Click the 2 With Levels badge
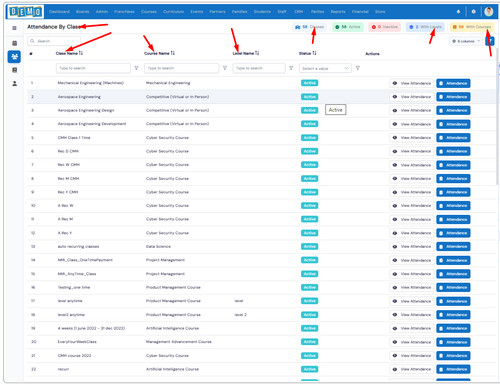Image resolution: width=500 pixels, height=385 pixels. click(425, 27)
